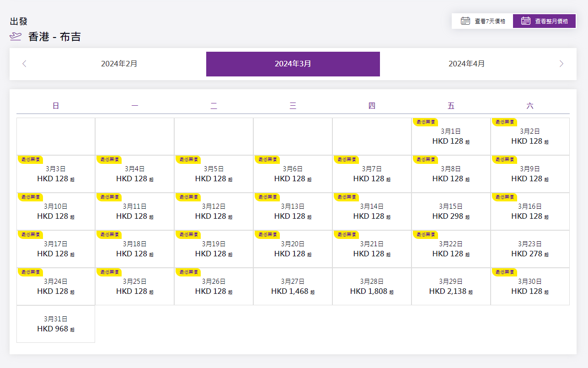The image size is (588, 368).
Task: Select 3月12日 fare HKD 128
Action: 214,212
